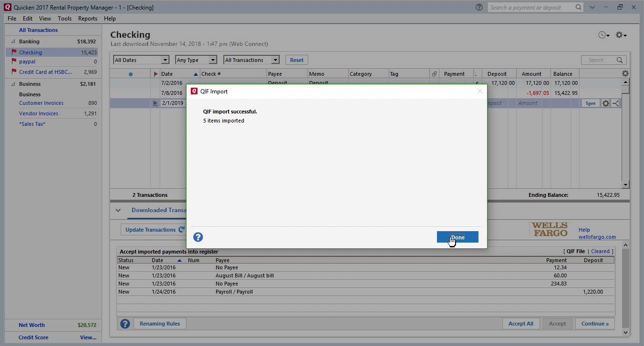The image size is (644, 346).
Task: Click the red flag beside Credit Card
Action: point(14,72)
